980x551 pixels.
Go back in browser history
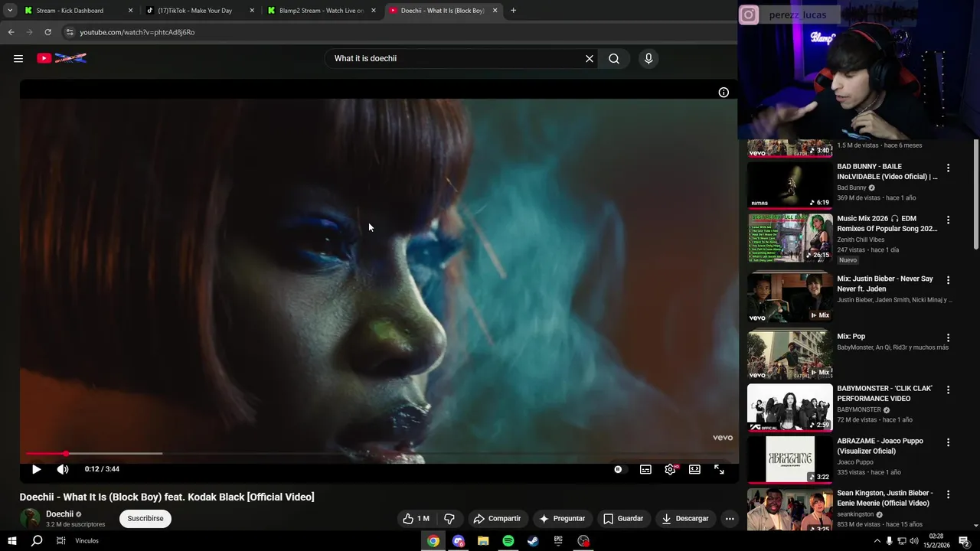point(11,32)
